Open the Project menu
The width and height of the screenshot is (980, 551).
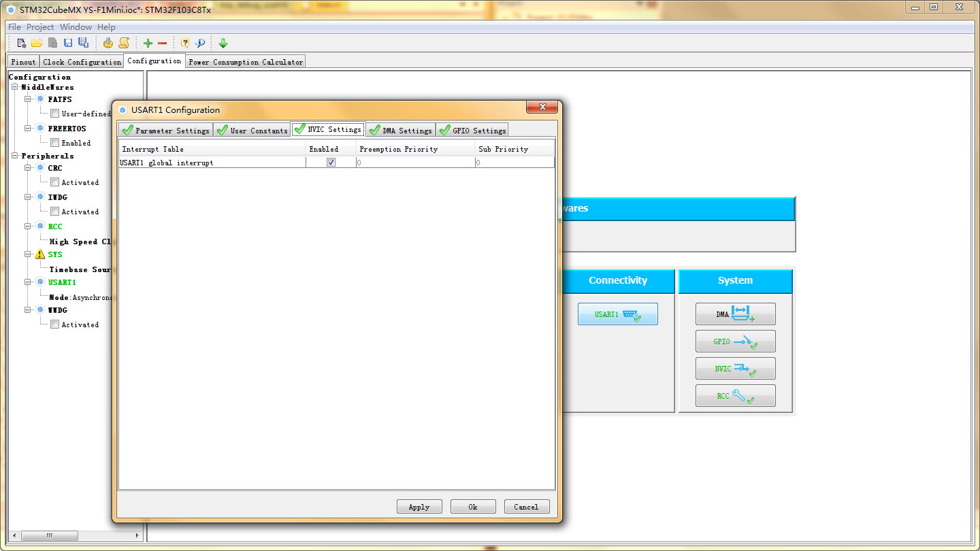40,27
